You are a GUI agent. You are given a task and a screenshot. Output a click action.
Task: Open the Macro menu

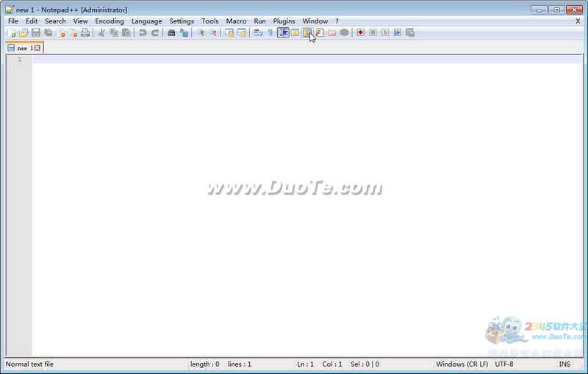tap(236, 21)
